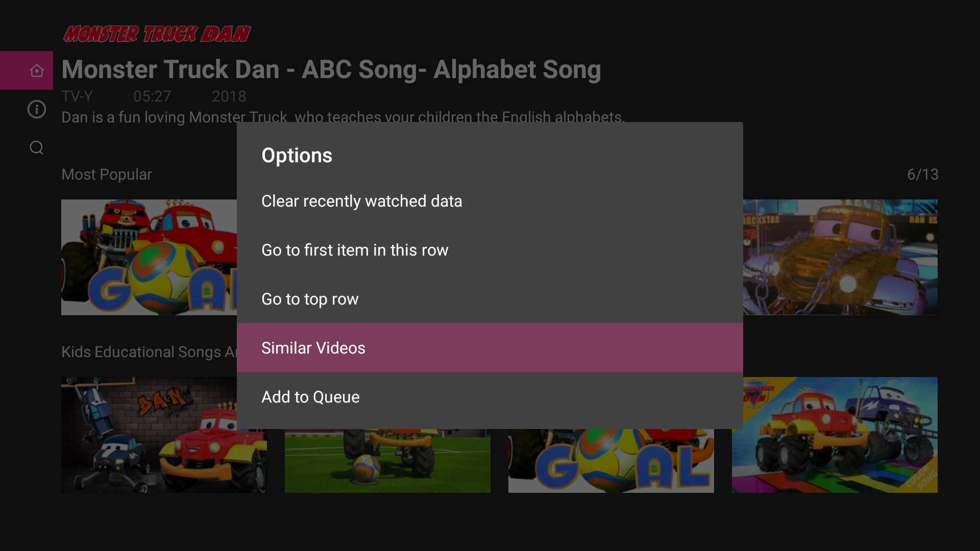Click the Monster Truck Dan logo
The image size is (980, 551).
[157, 34]
